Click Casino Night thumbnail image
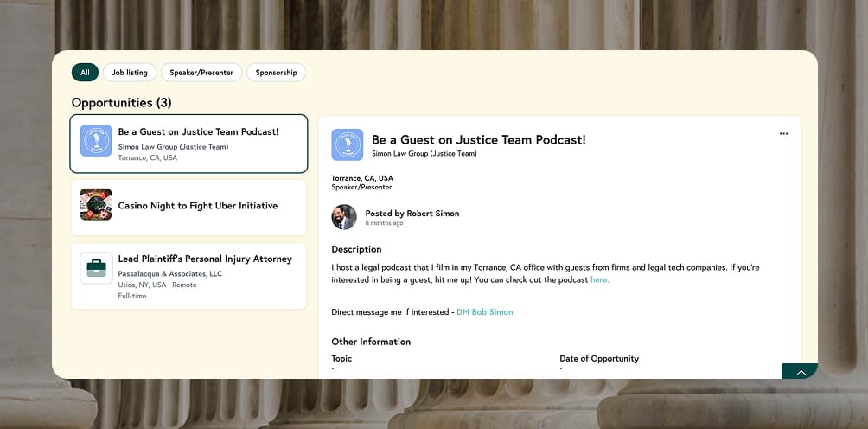Screen dimensions: 868x429 click(96, 204)
